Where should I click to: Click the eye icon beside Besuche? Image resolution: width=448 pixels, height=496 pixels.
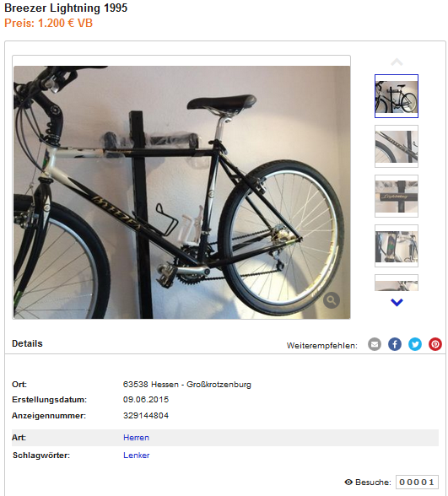click(348, 483)
